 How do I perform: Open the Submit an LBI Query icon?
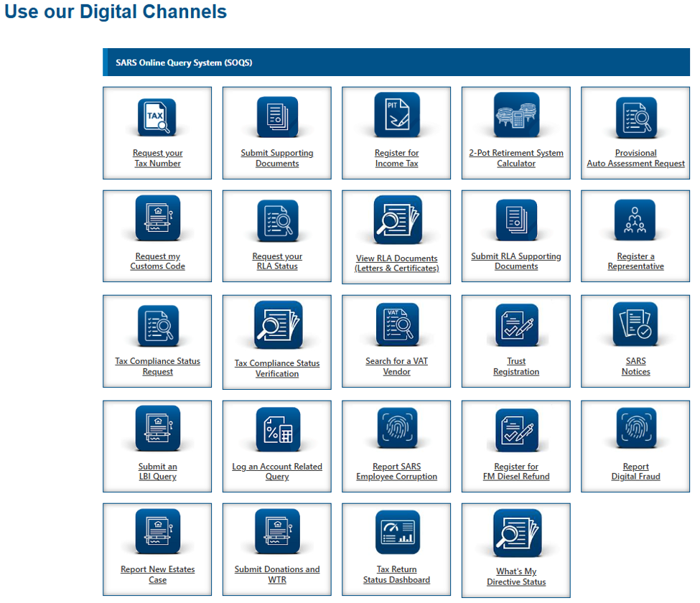(x=157, y=428)
